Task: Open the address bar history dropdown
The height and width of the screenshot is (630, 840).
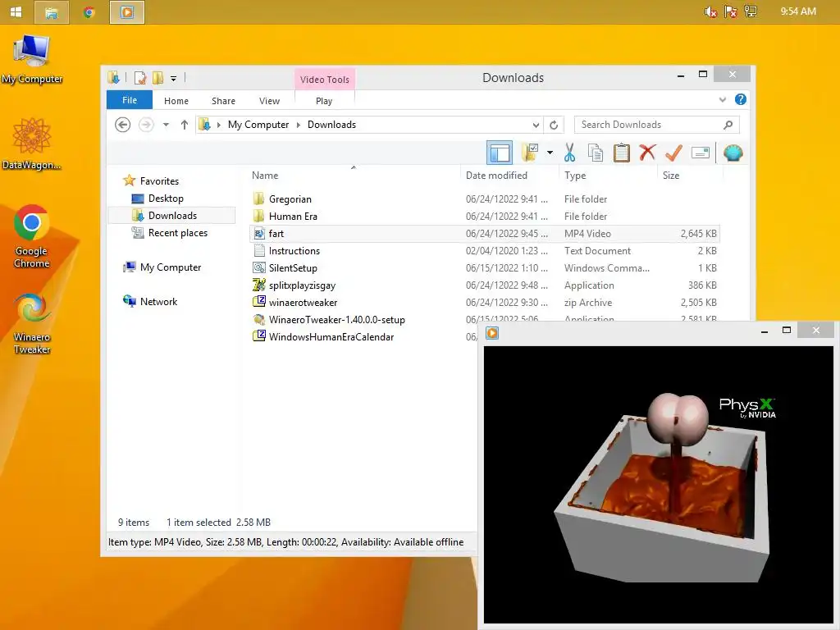Action: click(x=536, y=125)
